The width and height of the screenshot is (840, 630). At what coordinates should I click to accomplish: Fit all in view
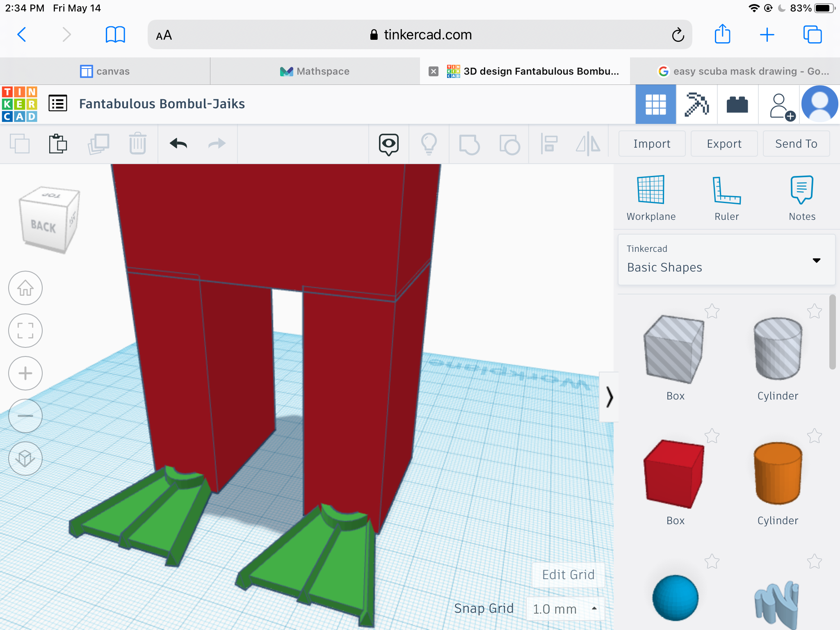(25, 331)
